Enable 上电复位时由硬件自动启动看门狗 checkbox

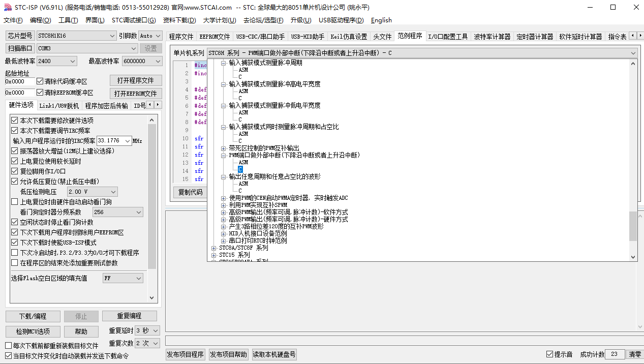(15, 202)
